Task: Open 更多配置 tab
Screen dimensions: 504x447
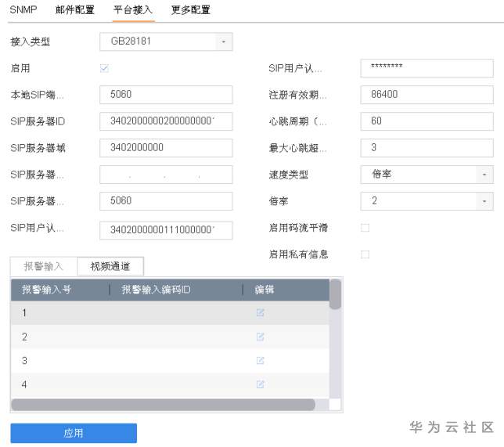Action: [191, 10]
